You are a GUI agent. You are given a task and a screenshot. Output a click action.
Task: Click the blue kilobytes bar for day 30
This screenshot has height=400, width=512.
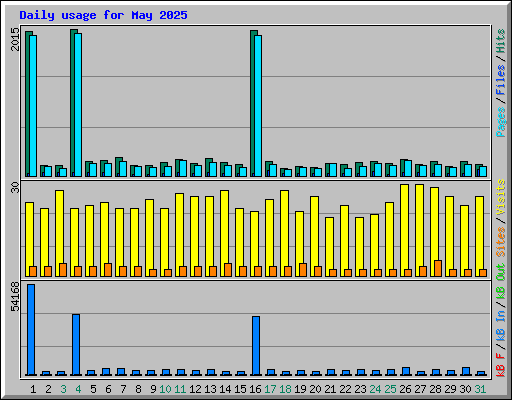466,371
